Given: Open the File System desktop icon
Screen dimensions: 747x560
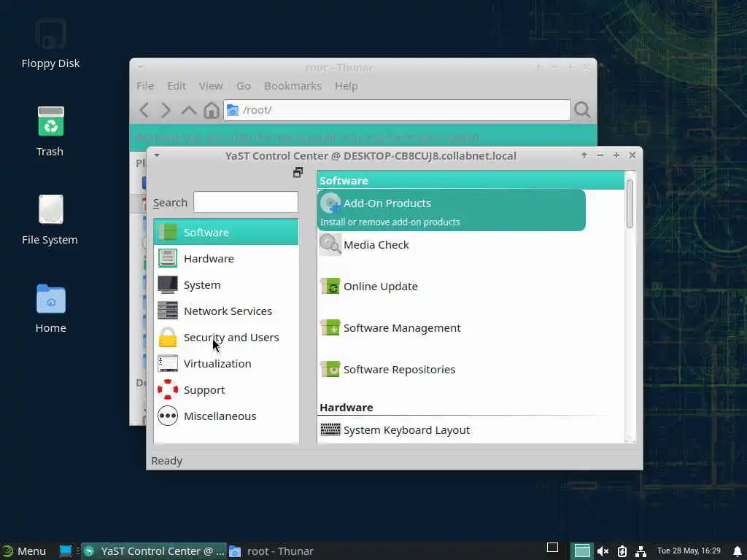Looking at the screenshot, I should pyautogui.click(x=50, y=209).
